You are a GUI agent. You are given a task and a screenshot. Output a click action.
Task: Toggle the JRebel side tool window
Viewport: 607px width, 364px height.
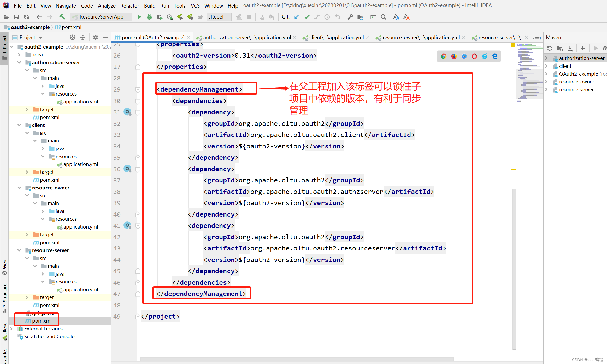[4, 331]
